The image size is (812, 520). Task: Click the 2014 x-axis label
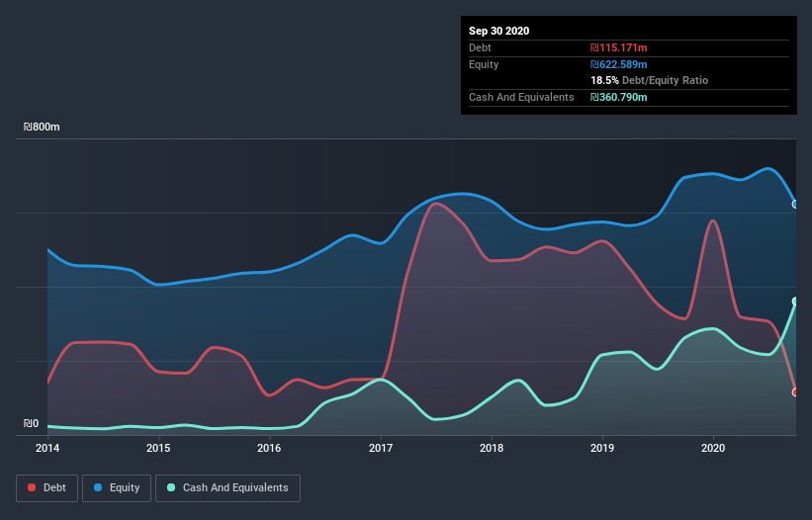[47, 448]
